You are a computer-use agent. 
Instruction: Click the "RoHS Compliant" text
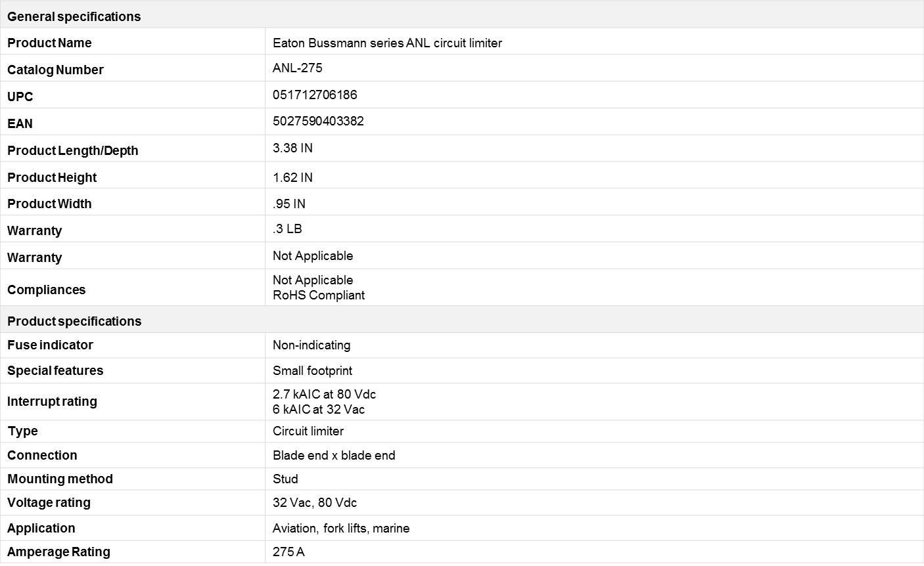pos(319,295)
